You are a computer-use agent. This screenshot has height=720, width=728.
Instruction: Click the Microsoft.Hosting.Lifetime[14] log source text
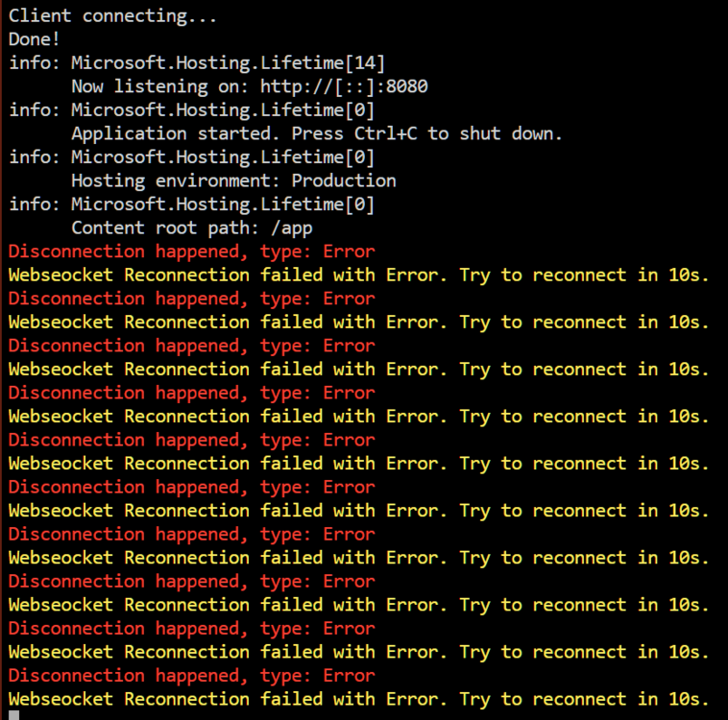[x=228, y=62]
